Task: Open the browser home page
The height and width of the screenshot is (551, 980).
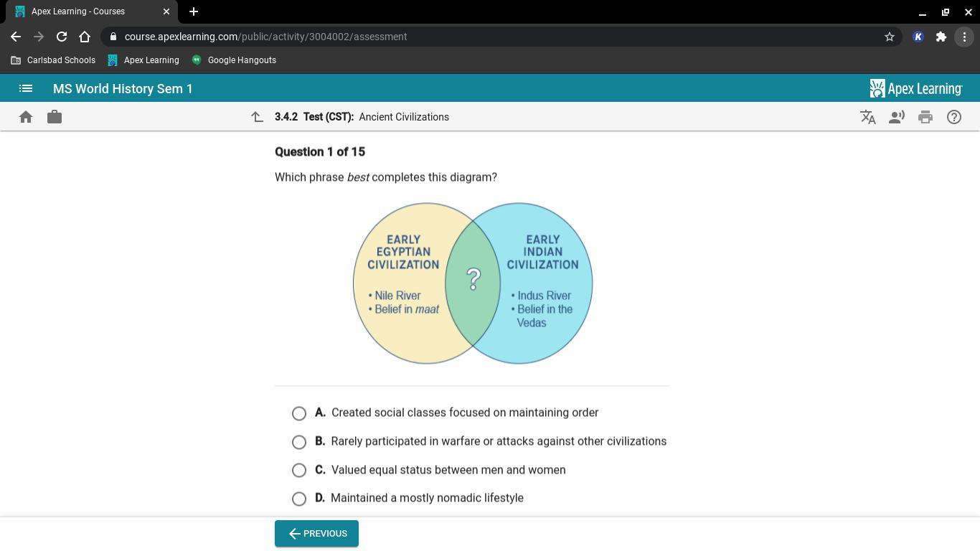Action: (x=85, y=37)
